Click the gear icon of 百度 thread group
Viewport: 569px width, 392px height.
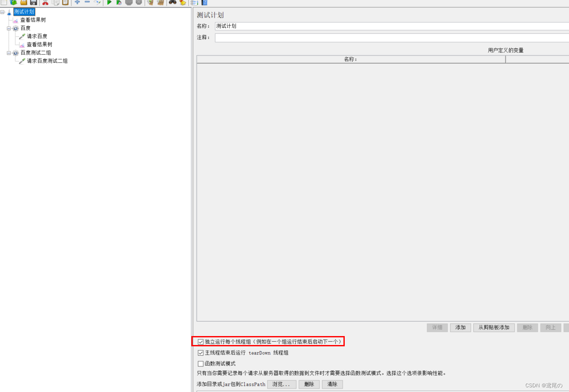16,28
